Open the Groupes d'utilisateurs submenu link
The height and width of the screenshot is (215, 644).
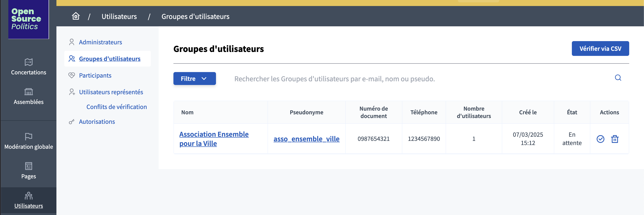pos(110,59)
